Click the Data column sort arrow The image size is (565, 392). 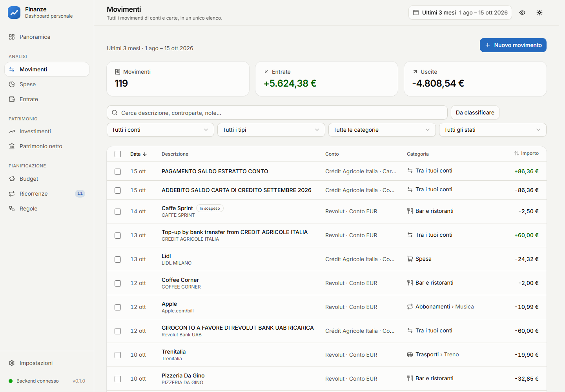145,154
